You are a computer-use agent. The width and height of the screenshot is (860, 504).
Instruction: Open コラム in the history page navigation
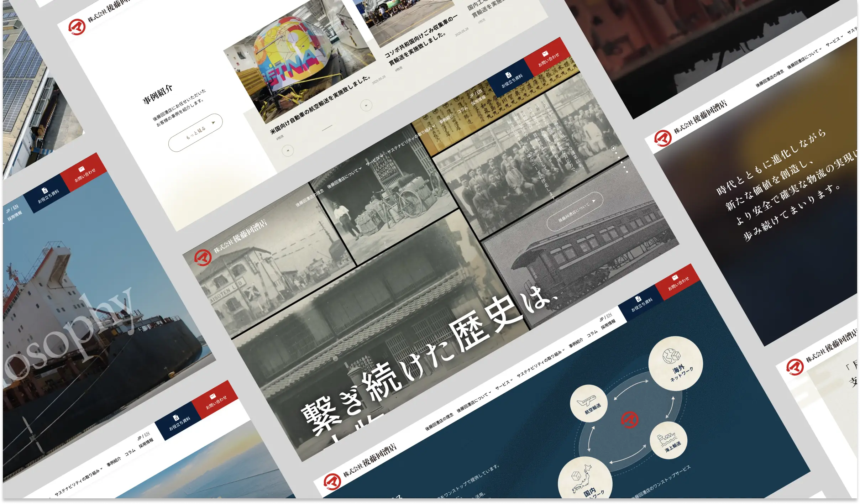point(463,110)
